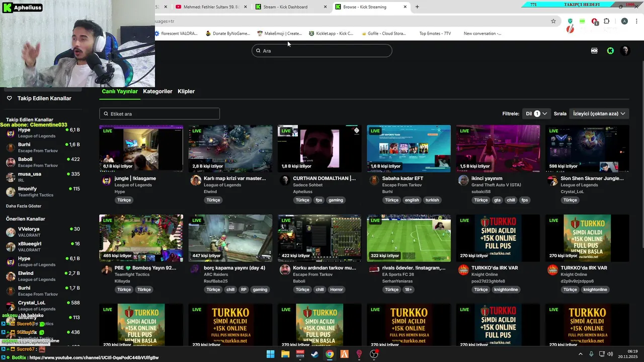Open Steam from the taskbar

(314, 354)
